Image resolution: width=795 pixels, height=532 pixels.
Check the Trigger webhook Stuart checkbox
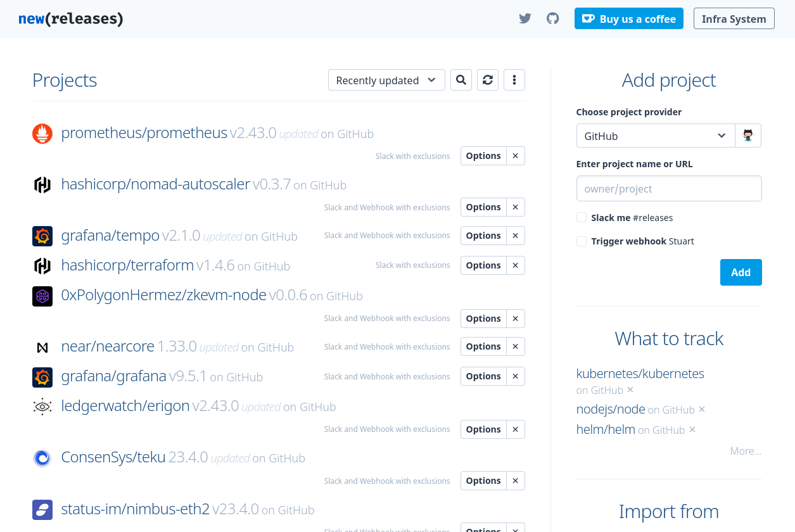[x=582, y=241]
